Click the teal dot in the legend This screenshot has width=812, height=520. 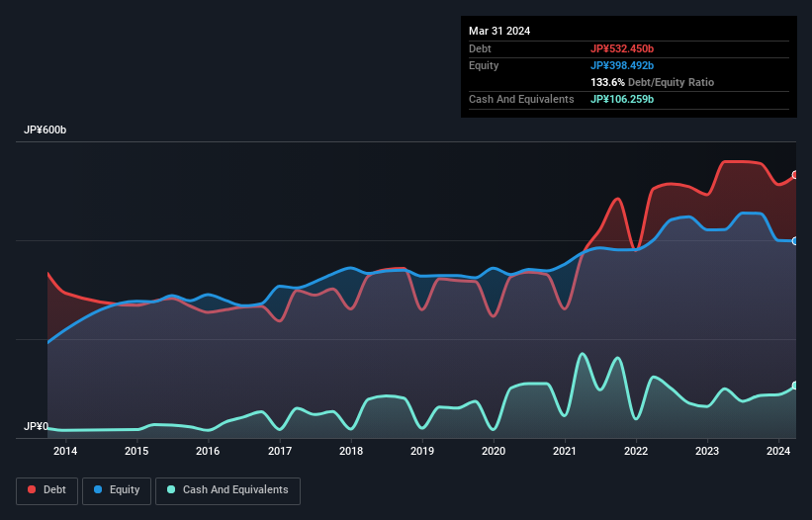[172, 490]
